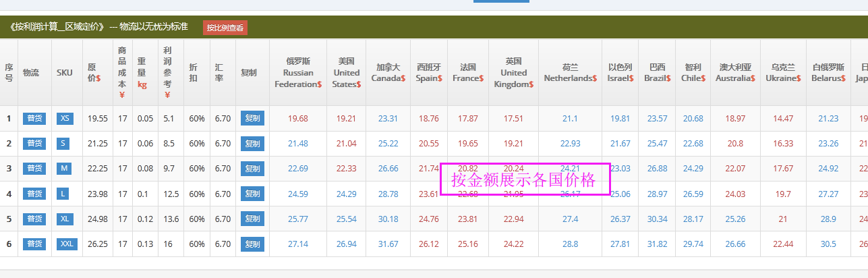The height and width of the screenshot is (278, 868).
Task: Click the 俄罗斯 Russian Federation column header
Action: [x=298, y=72]
